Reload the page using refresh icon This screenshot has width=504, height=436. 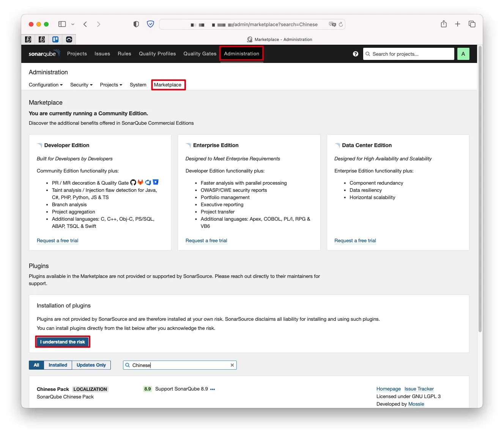341,24
